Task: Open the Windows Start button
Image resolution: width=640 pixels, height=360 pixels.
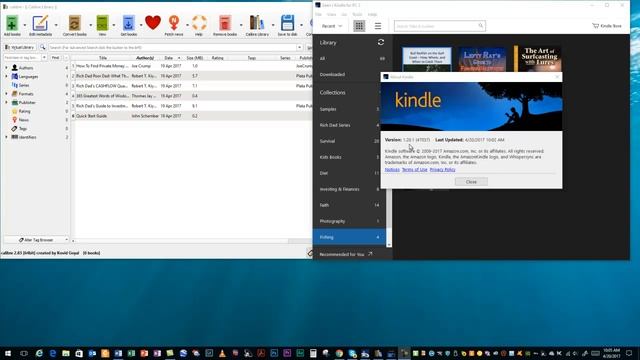Action: (8, 353)
